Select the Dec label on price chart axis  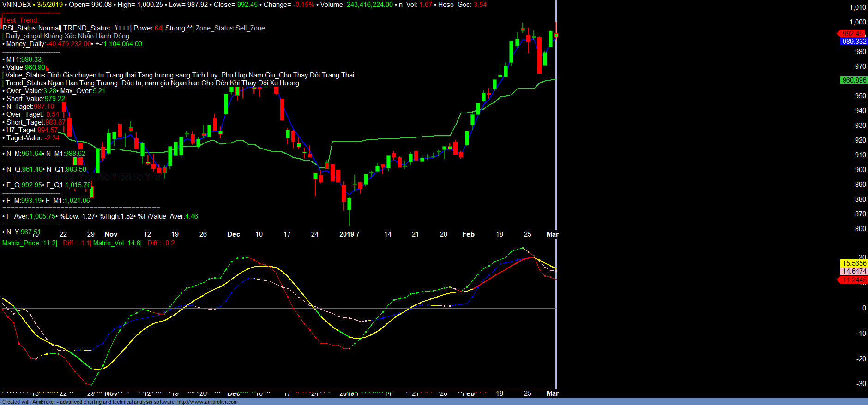[234, 234]
